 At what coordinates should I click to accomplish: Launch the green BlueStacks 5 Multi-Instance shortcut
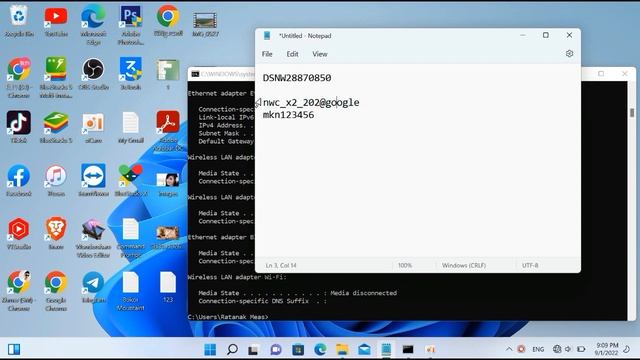click(56, 78)
